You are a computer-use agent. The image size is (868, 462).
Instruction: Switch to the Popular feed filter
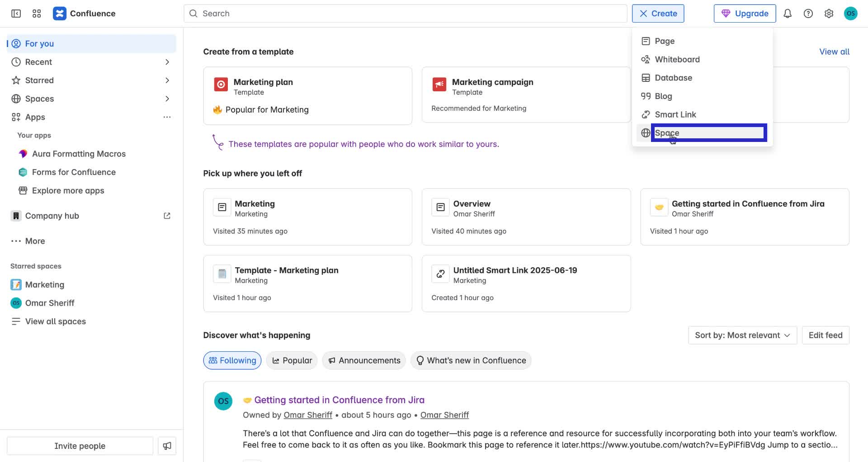(292, 360)
